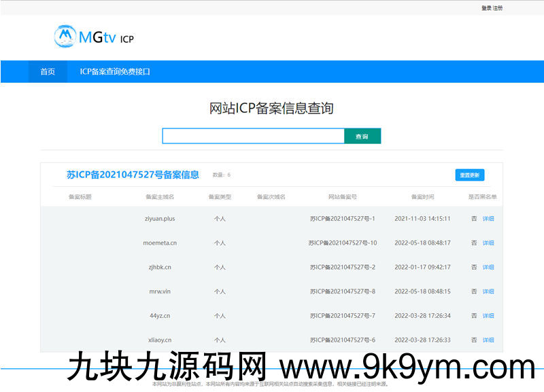Screen dimensions: 544x392
Task: Open the 首页 home tab
Action: pos(48,71)
